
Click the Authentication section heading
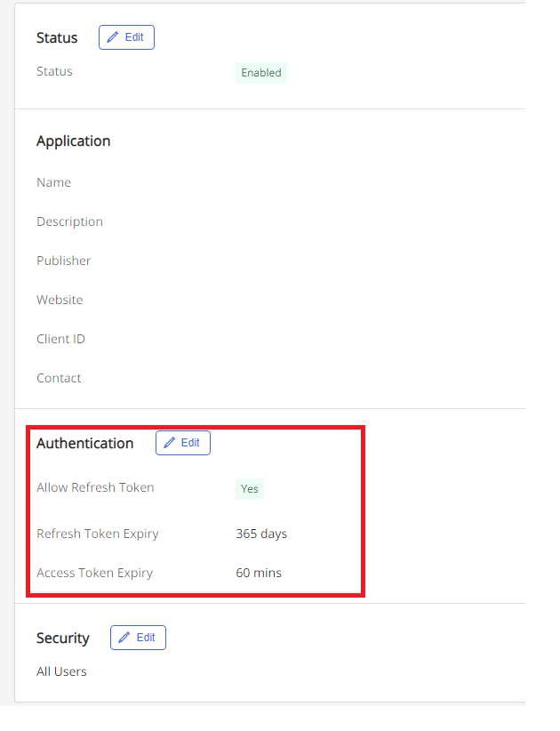85,444
